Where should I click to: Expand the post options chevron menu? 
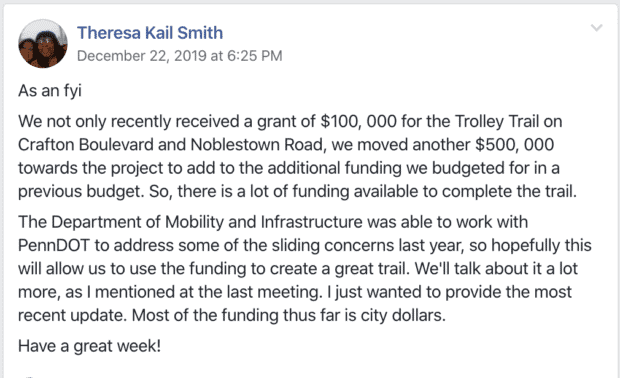click(x=596, y=28)
